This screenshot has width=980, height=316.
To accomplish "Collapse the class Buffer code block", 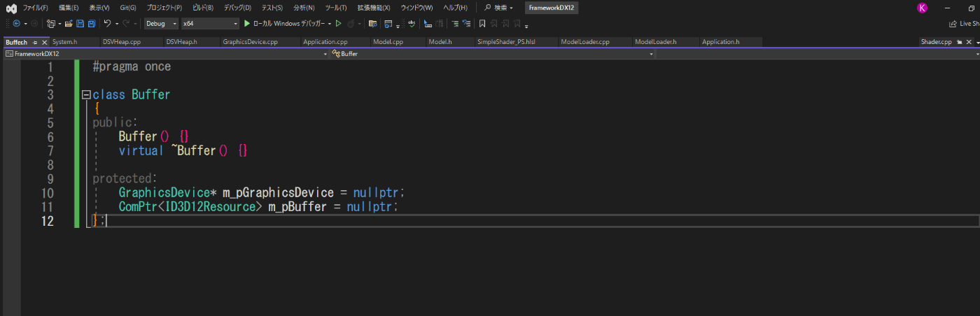I will (86, 94).
